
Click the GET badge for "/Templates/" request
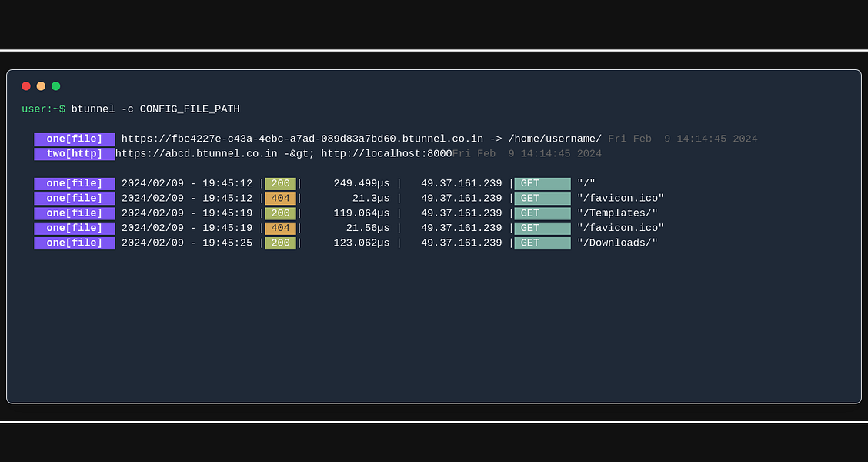(542, 213)
